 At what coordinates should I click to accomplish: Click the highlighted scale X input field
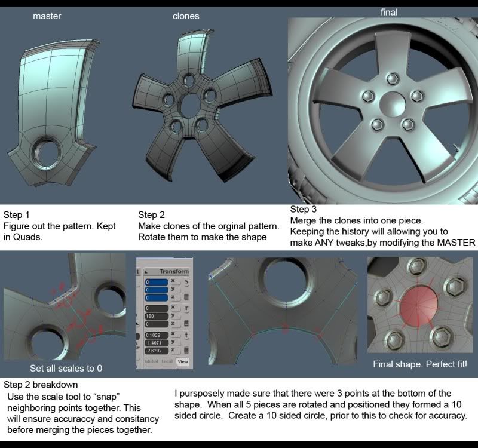[x=157, y=281]
